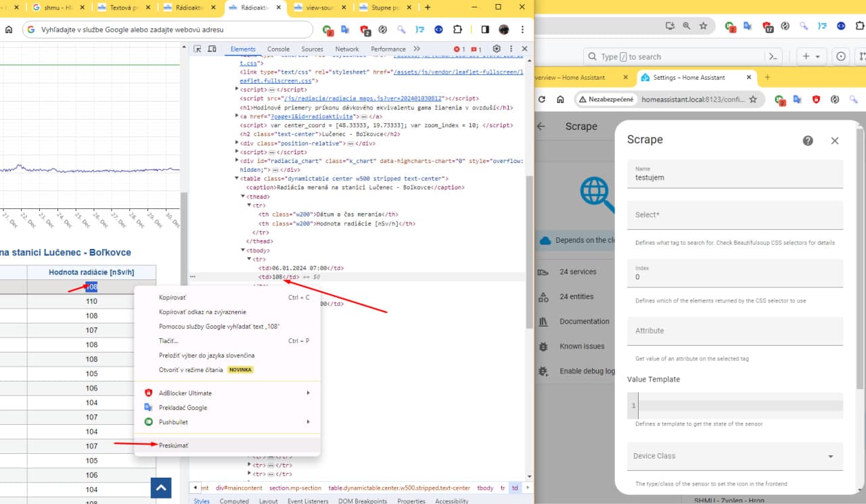Select the inspect element tool in DevTools
The image size is (866, 504).
[198, 49]
